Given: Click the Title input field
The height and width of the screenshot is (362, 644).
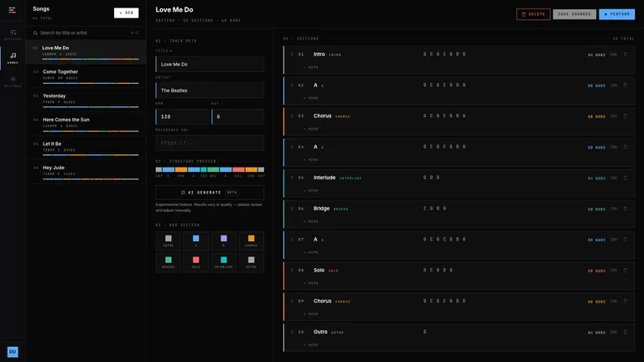Looking at the screenshot, I should pyautogui.click(x=210, y=64).
